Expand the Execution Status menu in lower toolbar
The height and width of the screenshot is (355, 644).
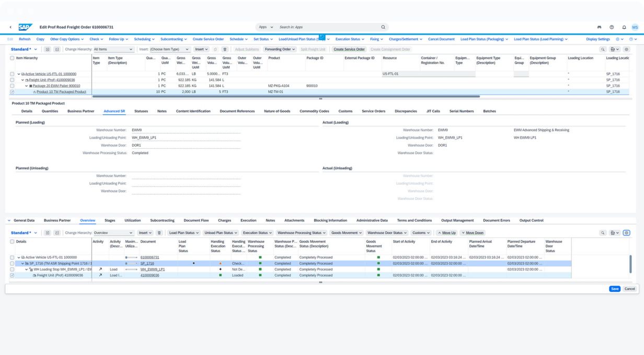pos(257,233)
